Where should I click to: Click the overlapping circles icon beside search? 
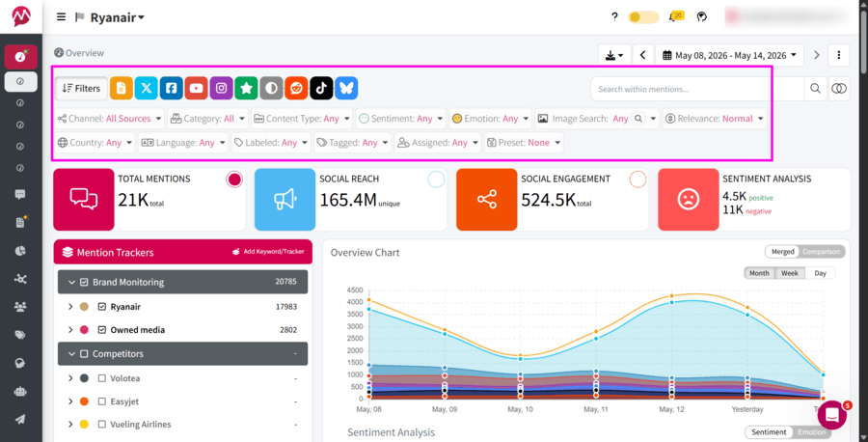839,89
